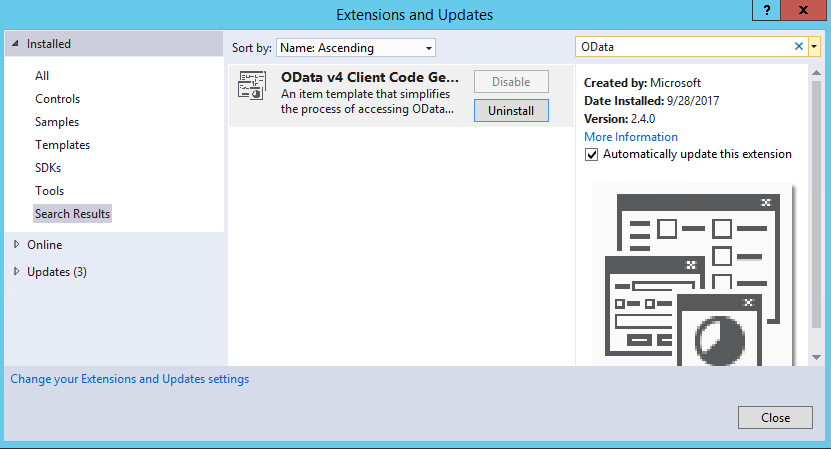The width and height of the screenshot is (831, 449).
Task: Click the Version: 2.4.0 text
Action: pos(619,119)
